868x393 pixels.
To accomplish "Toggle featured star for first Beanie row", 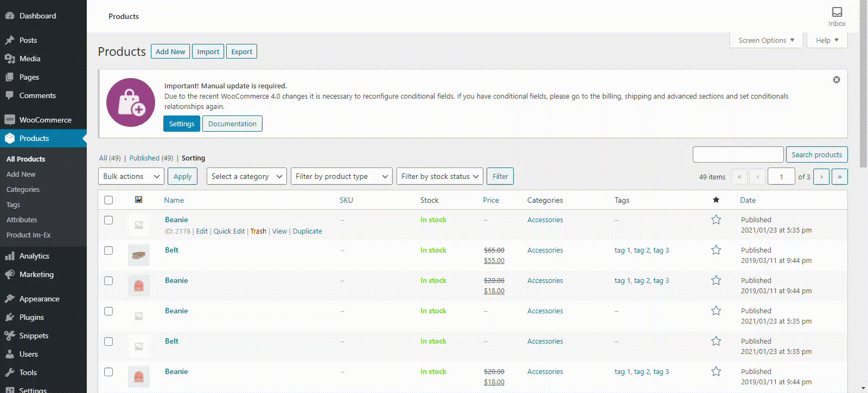I will point(716,220).
